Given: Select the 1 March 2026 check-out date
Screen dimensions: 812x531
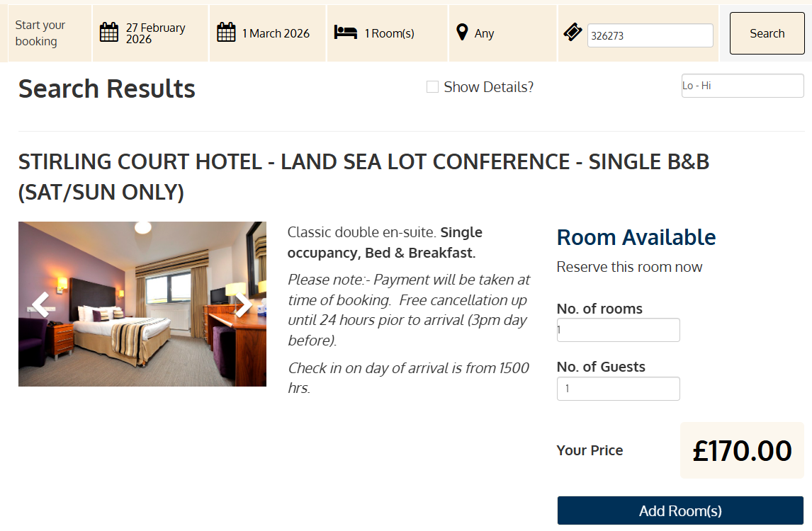Looking at the screenshot, I should [276, 33].
